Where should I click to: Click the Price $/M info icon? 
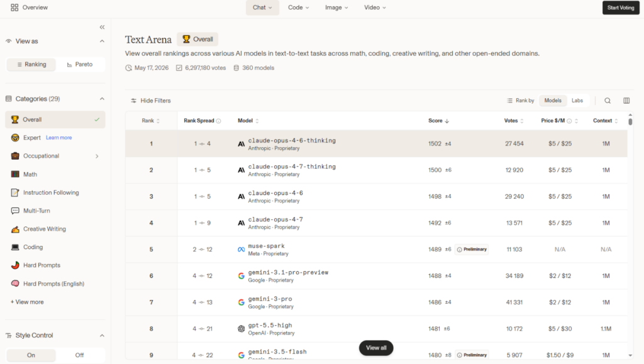[569, 121]
